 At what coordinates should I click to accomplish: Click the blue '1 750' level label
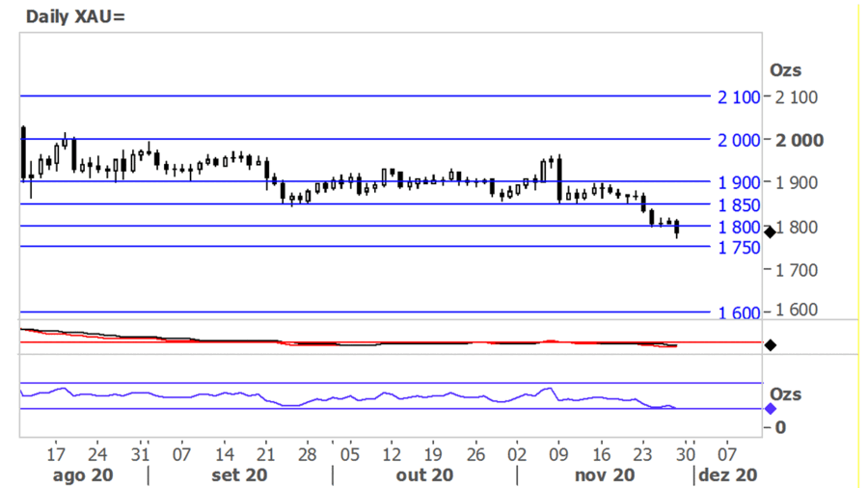coord(739,248)
